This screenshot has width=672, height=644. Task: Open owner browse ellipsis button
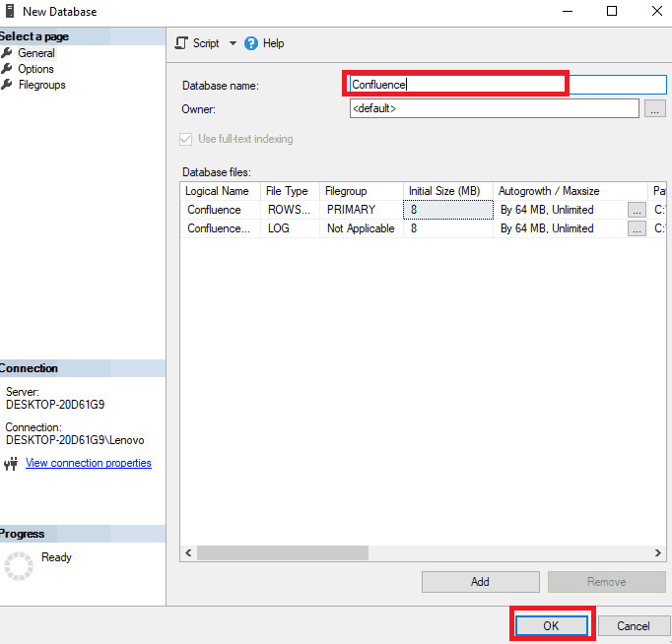coord(655,109)
